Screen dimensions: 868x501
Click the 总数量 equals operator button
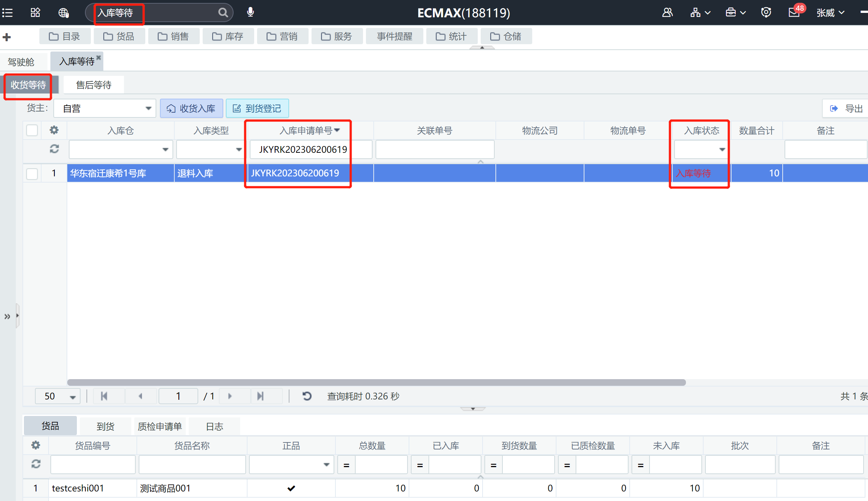[x=346, y=465]
